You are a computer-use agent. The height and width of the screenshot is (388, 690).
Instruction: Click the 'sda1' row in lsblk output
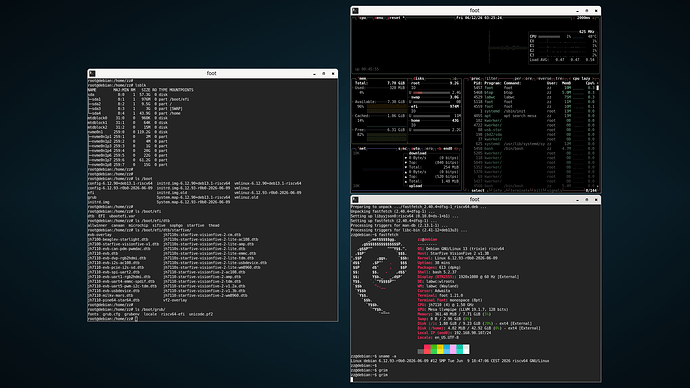coord(139,99)
